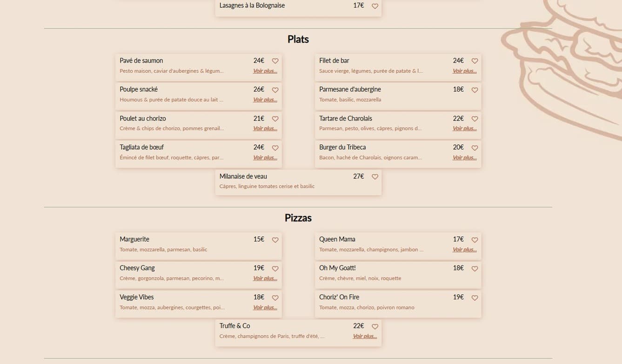Click the heart icon beside Milanaise de veau
This screenshot has height=364, width=622.
click(x=375, y=177)
